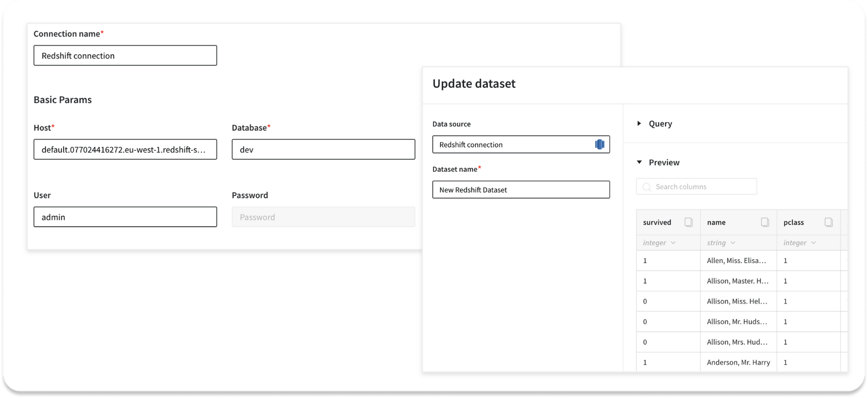
Task: Click the Database field containing dev
Action: coord(323,149)
